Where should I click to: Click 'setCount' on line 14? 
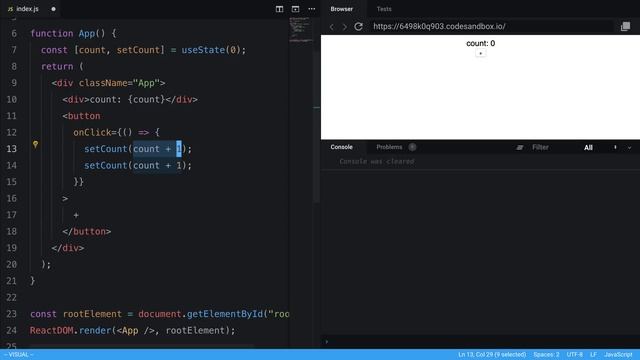[x=106, y=166]
